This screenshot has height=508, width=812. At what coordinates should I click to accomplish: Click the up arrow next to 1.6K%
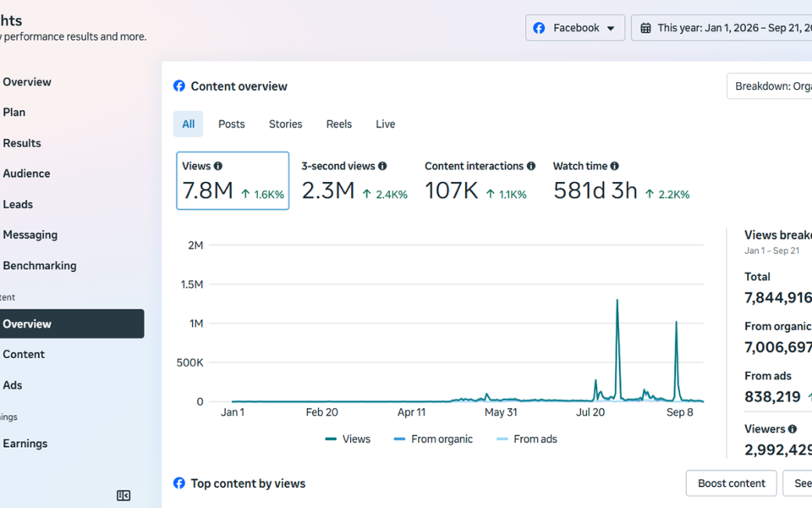click(x=245, y=195)
